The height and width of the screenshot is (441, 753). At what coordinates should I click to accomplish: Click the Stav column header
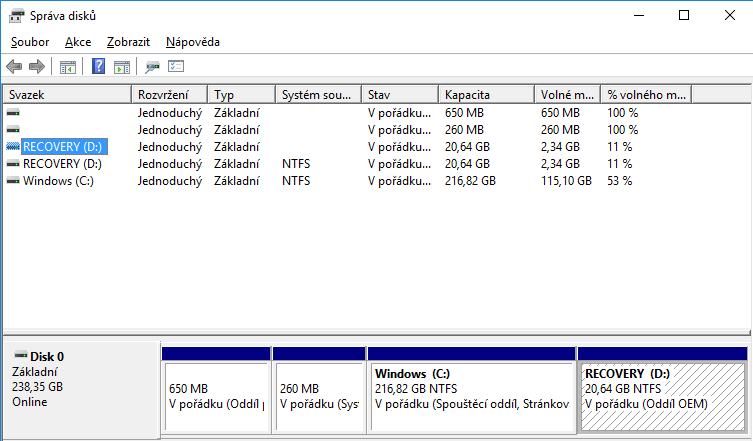[x=401, y=94]
